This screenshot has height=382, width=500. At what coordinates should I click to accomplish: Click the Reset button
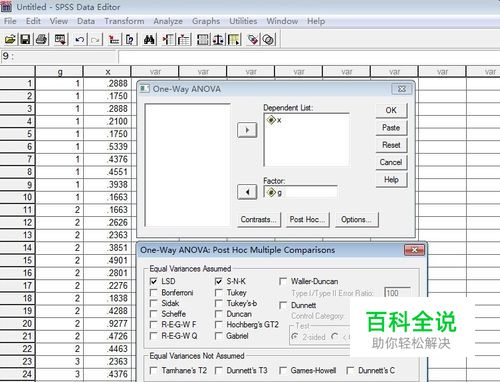tap(391, 145)
